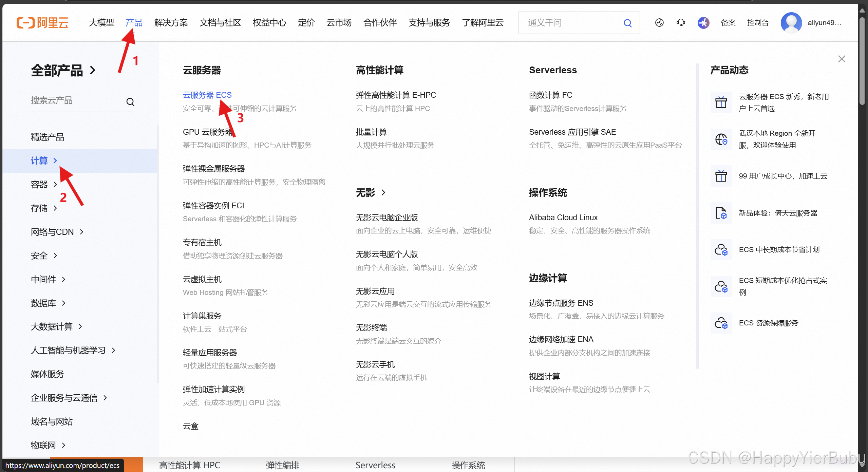Screen dimensions: 868x472
Task: Click the search magnifier in top search bar
Action: pyautogui.click(x=627, y=23)
